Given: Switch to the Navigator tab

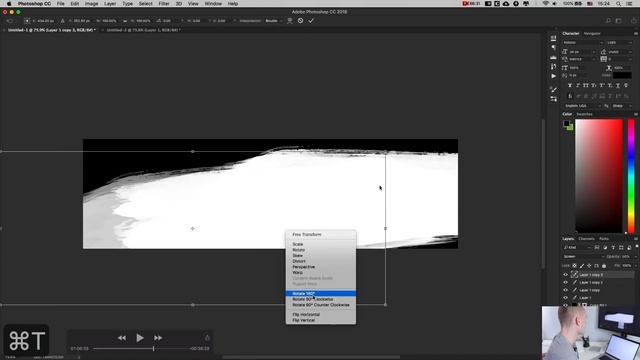Looking at the screenshot, I should click(592, 33).
